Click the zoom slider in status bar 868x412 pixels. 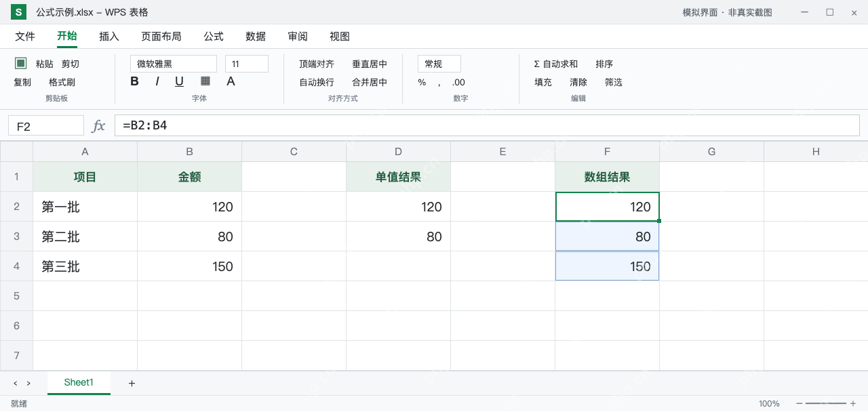pos(825,404)
